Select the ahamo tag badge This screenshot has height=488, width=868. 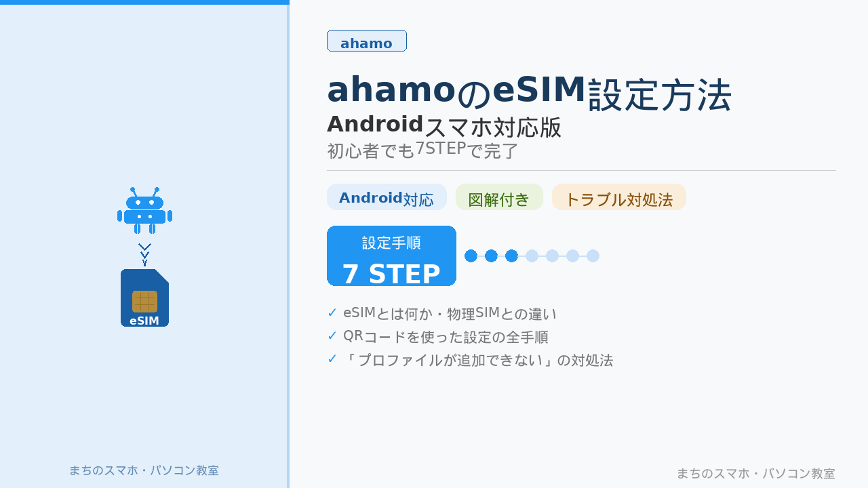click(x=366, y=41)
